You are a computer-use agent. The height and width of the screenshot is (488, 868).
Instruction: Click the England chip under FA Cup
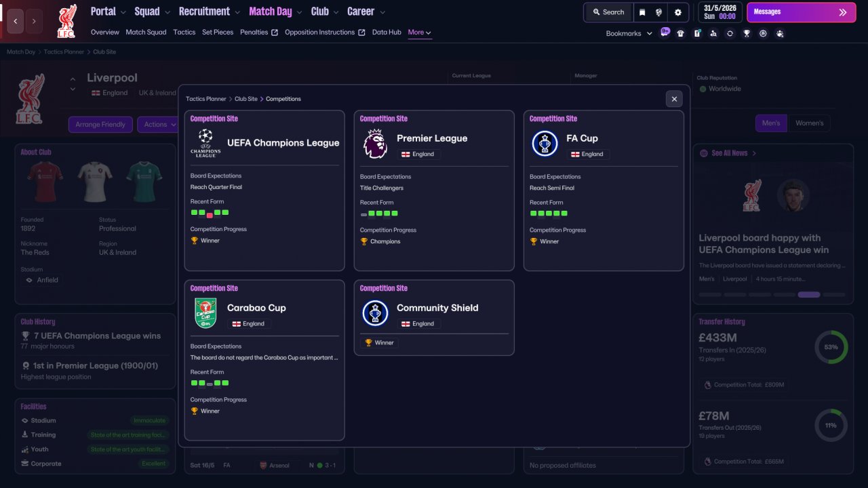[x=589, y=154]
